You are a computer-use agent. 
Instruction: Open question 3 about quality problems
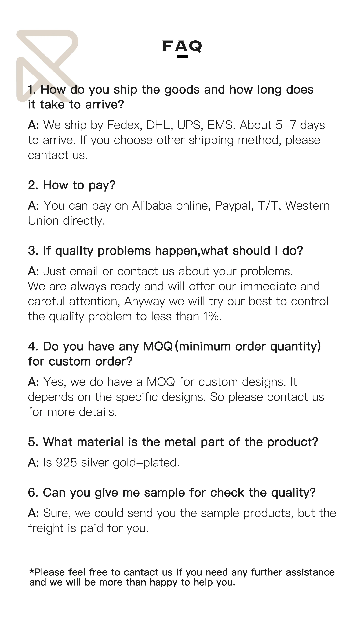click(x=165, y=251)
